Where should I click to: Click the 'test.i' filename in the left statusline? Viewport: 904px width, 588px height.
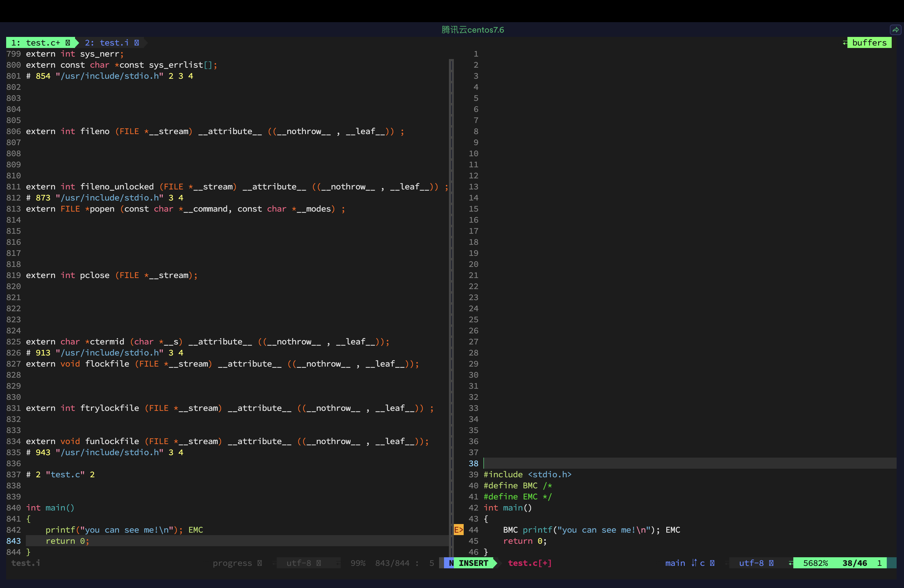click(x=26, y=563)
